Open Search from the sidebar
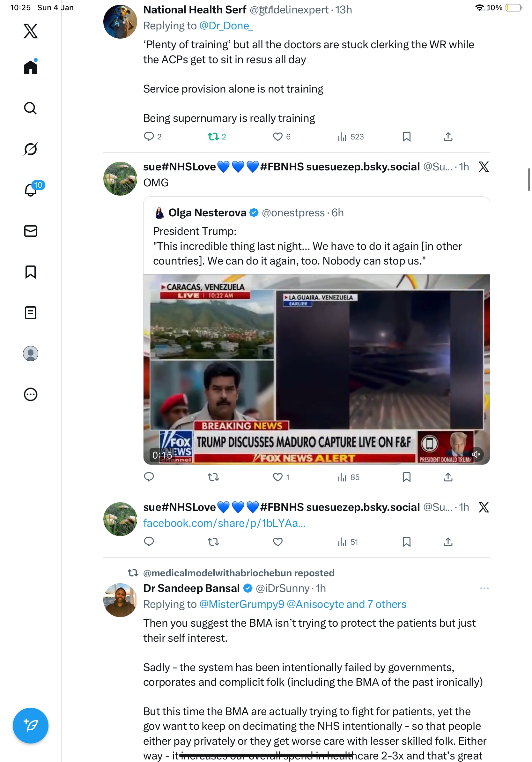This screenshot has height=762, width=532. tap(31, 108)
